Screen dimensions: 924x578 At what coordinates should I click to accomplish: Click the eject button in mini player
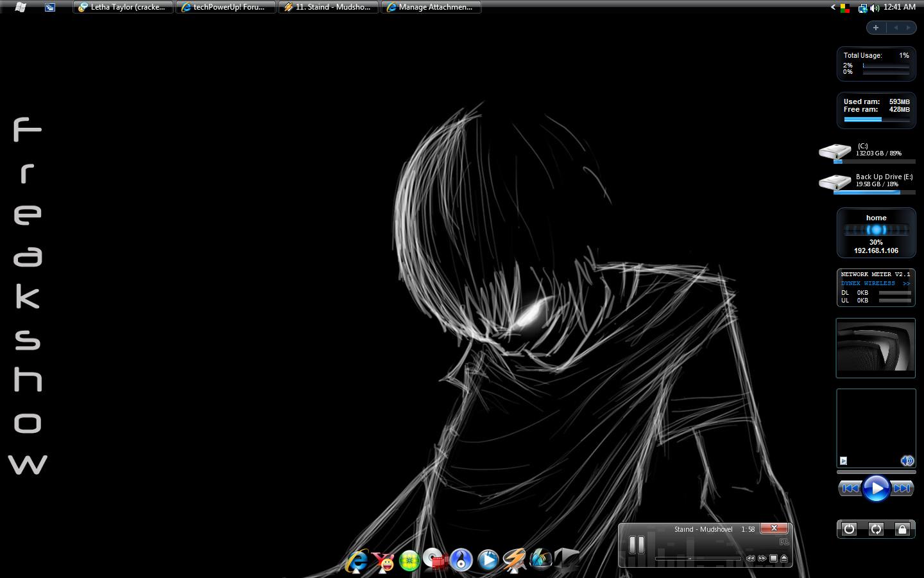coord(783,559)
